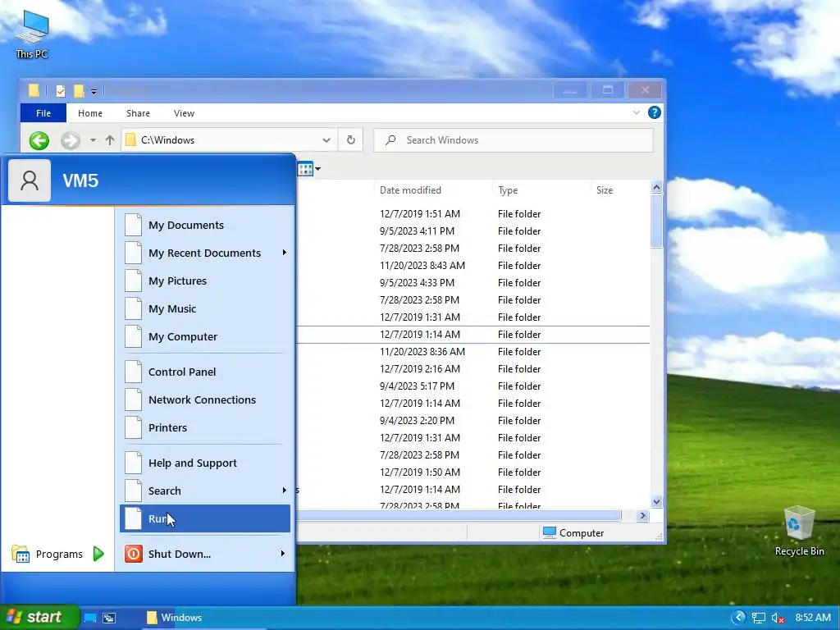The height and width of the screenshot is (630, 840).
Task: Select row dated 9/5/2023 4:11 PM
Action: (x=473, y=231)
